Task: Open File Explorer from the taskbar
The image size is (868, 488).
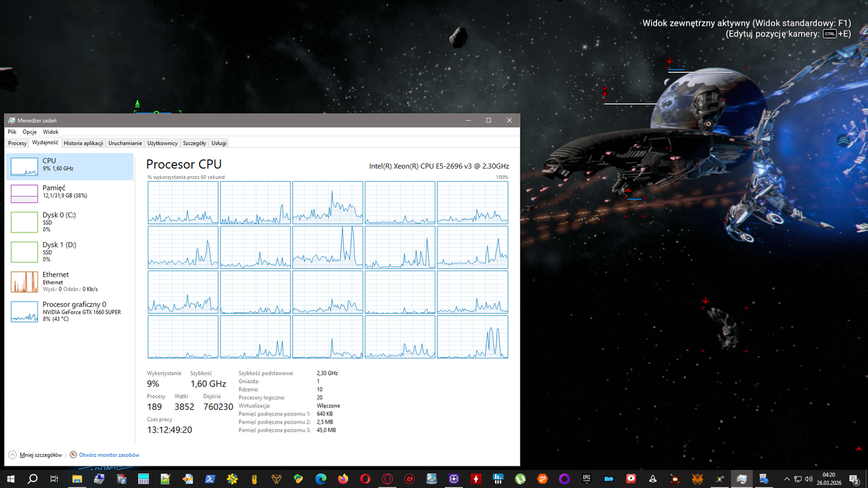Action: [x=77, y=479]
